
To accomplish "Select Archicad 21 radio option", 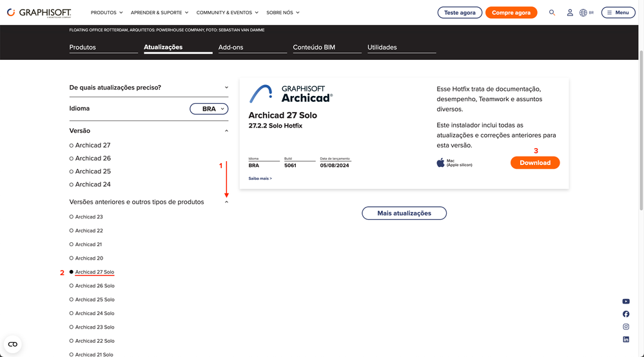I will [x=72, y=244].
